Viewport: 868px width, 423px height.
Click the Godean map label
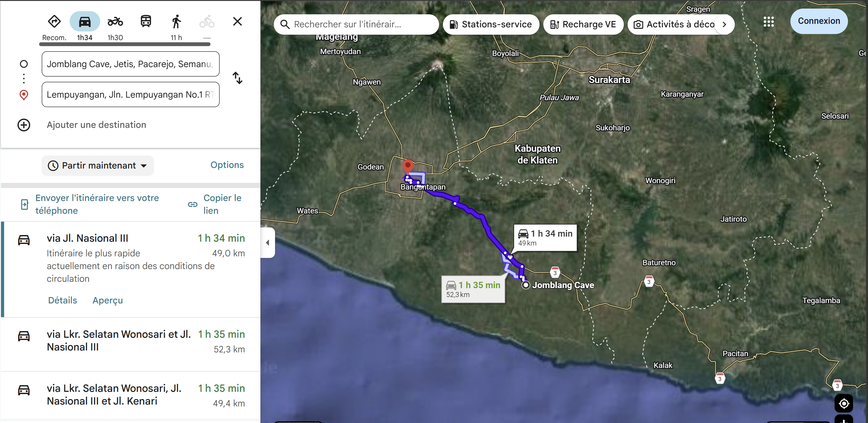point(371,167)
